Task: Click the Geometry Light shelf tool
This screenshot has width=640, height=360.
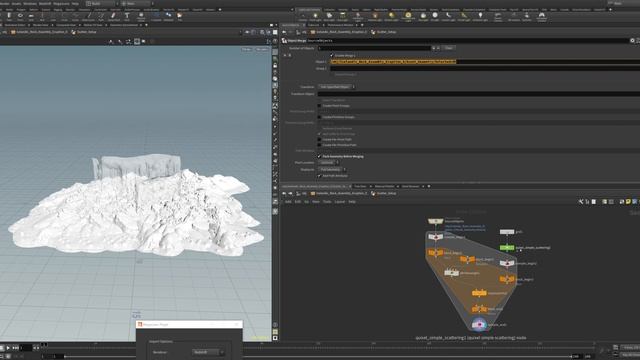Action: tap(358, 16)
